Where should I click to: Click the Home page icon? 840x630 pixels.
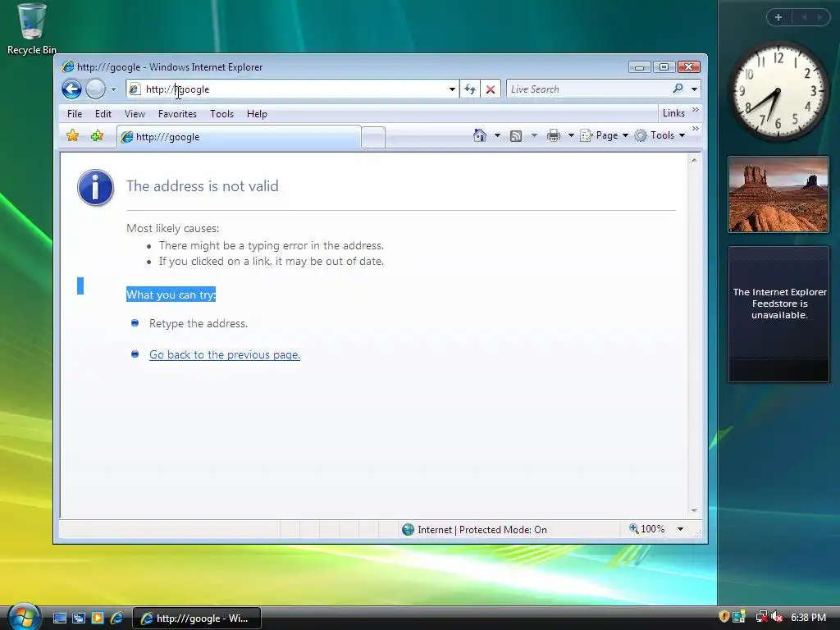tap(479, 135)
